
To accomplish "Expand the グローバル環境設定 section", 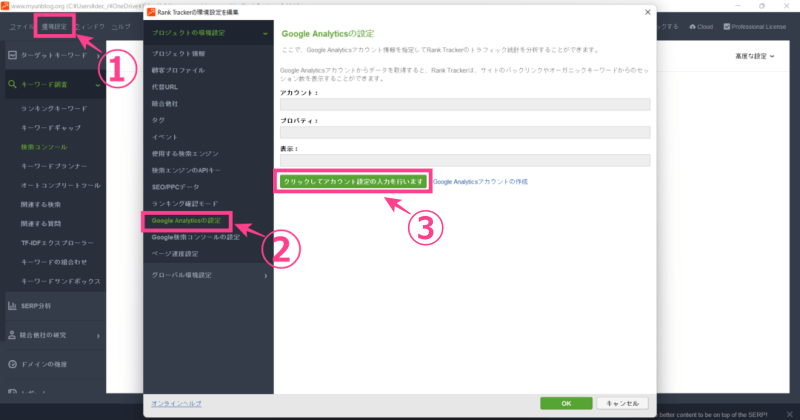I will tap(265, 276).
